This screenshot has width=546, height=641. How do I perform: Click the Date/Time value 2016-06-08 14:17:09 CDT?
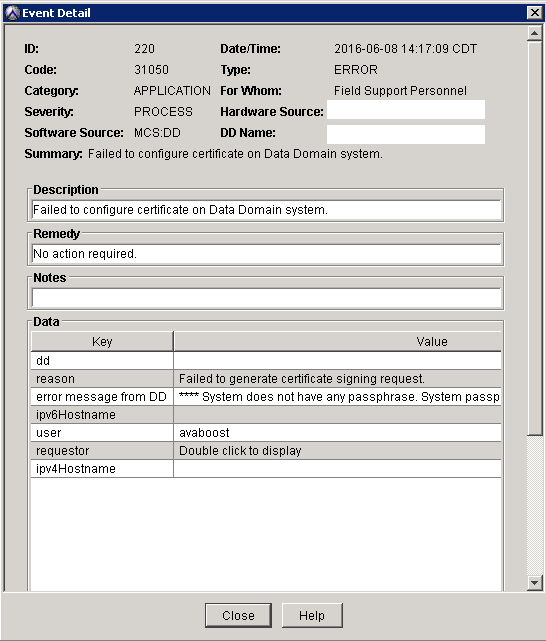point(405,49)
